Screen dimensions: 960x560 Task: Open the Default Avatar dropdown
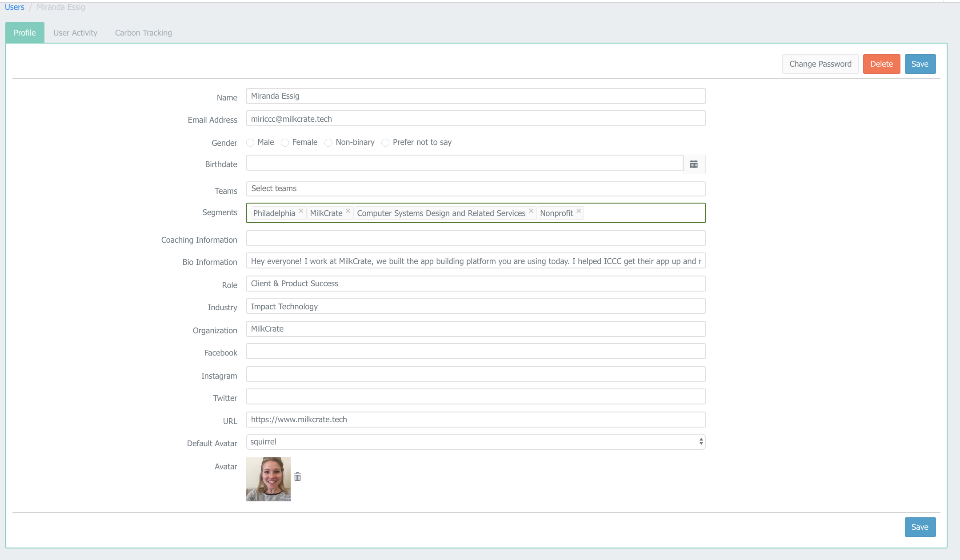(x=476, y=442)
